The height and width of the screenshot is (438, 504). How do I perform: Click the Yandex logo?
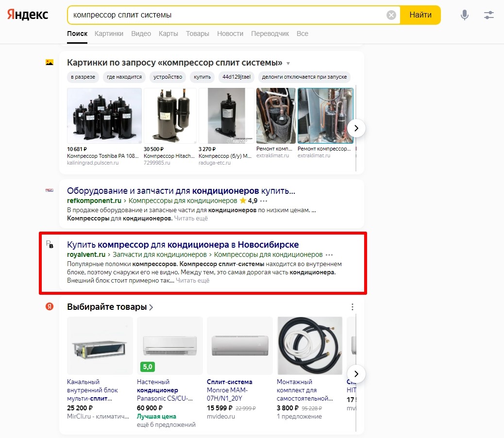(x=28, y=15)
